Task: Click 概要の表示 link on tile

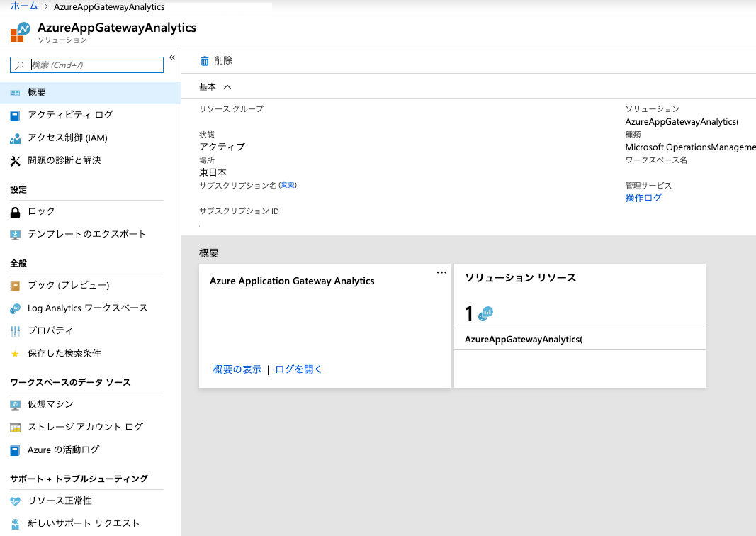Action: click(x=237, y=369)
